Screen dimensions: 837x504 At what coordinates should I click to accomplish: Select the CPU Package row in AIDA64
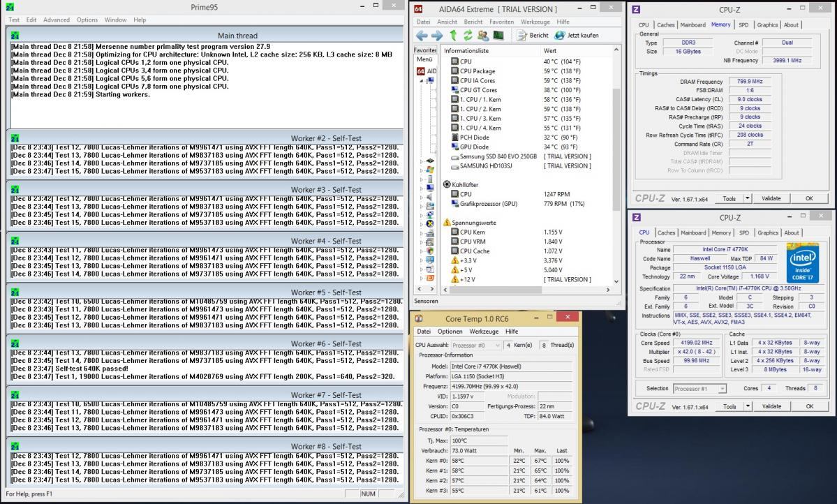(526, 71)
